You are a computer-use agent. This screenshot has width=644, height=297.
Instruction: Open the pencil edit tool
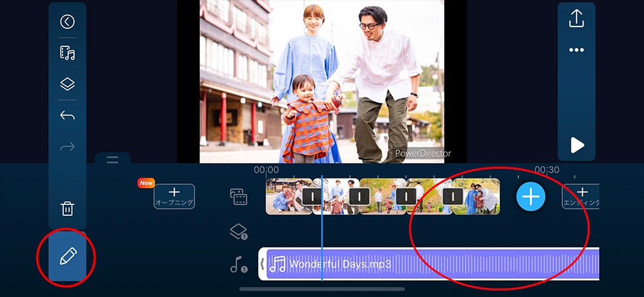tap(68, 256)
